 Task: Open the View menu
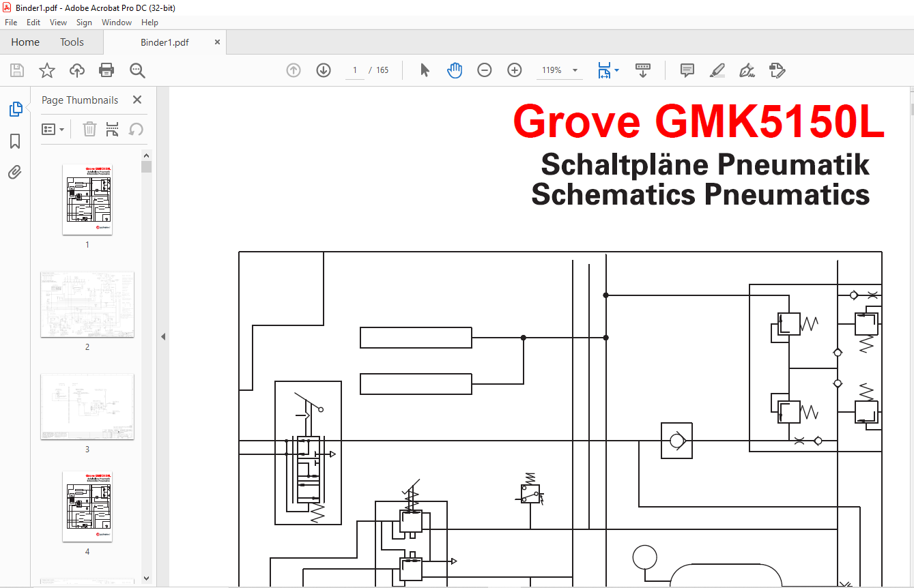coord(58,23)
